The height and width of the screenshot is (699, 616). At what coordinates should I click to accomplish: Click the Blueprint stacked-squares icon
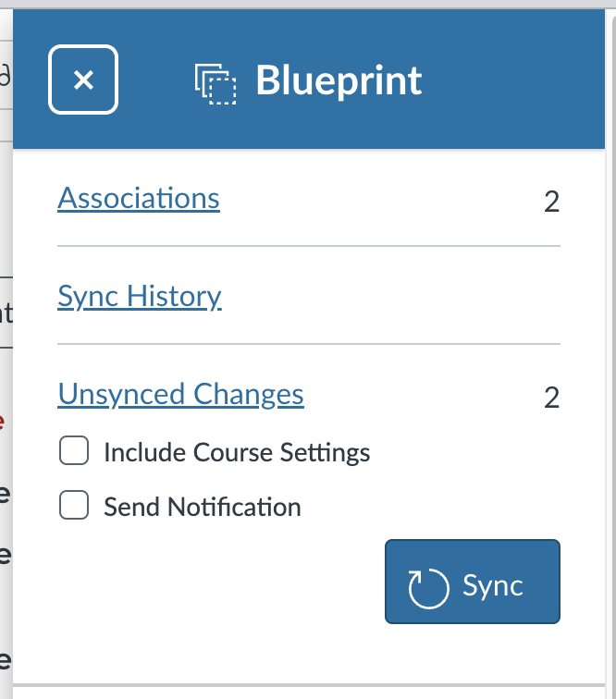point(216,84)
